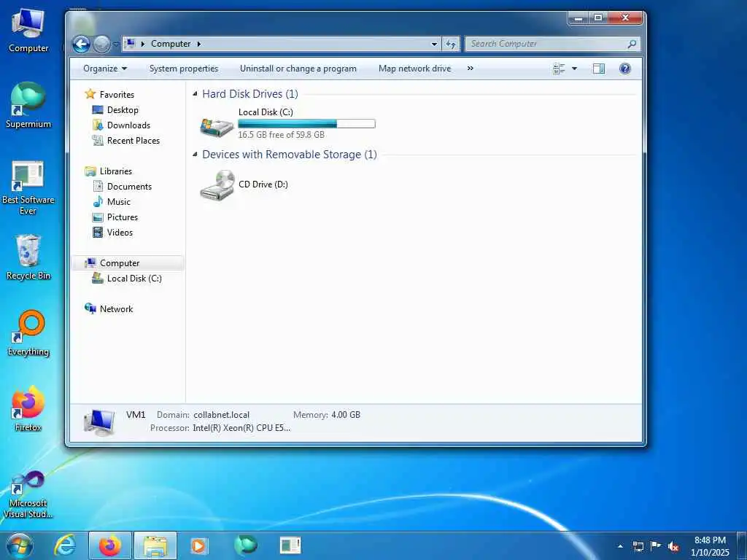Click the network tray icon
The image size is (747, 560).
tap(638, 546)
